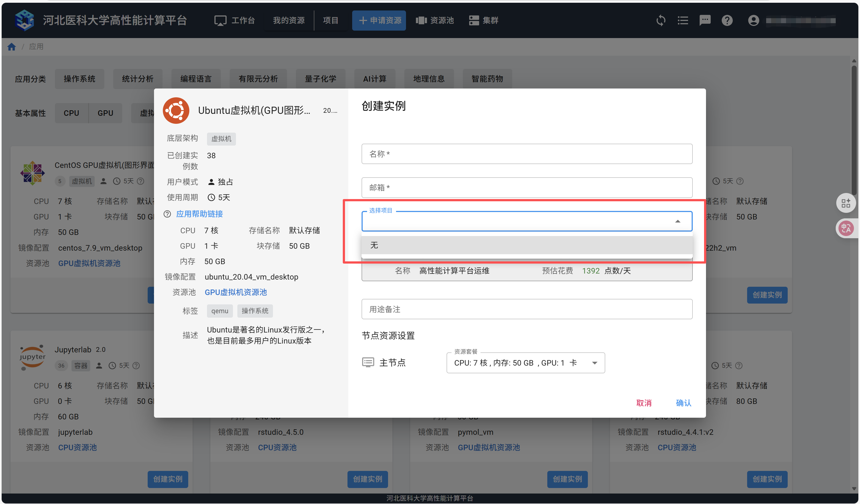
Task: Open the 资源池 menu in navigation
Action: click(x=435, y=20)
